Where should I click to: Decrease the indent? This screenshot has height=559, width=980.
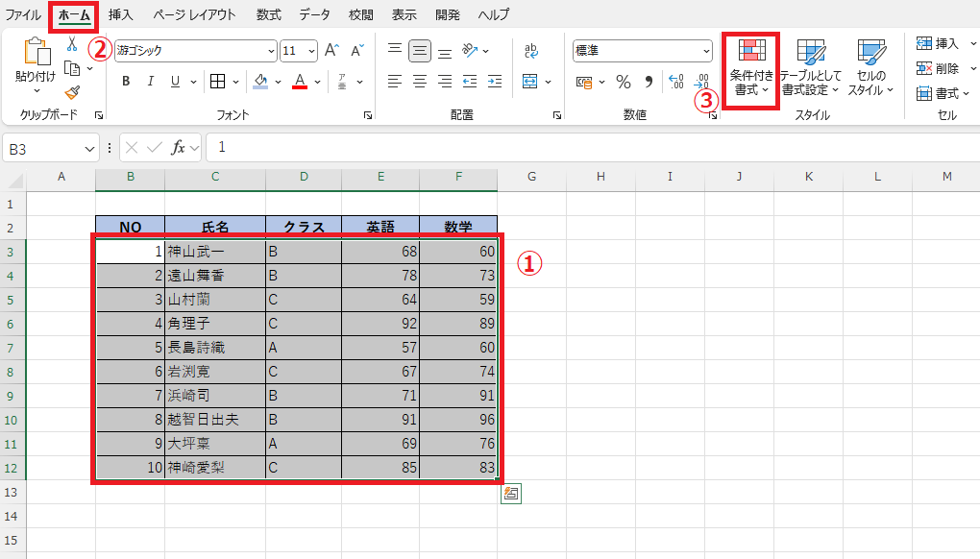[470, 82]
